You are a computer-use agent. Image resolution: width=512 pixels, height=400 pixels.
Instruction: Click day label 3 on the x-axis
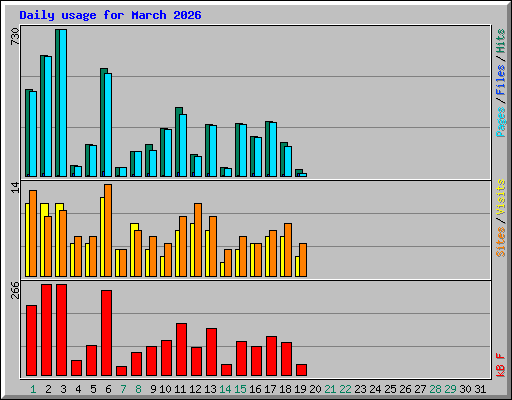[63, 389]
